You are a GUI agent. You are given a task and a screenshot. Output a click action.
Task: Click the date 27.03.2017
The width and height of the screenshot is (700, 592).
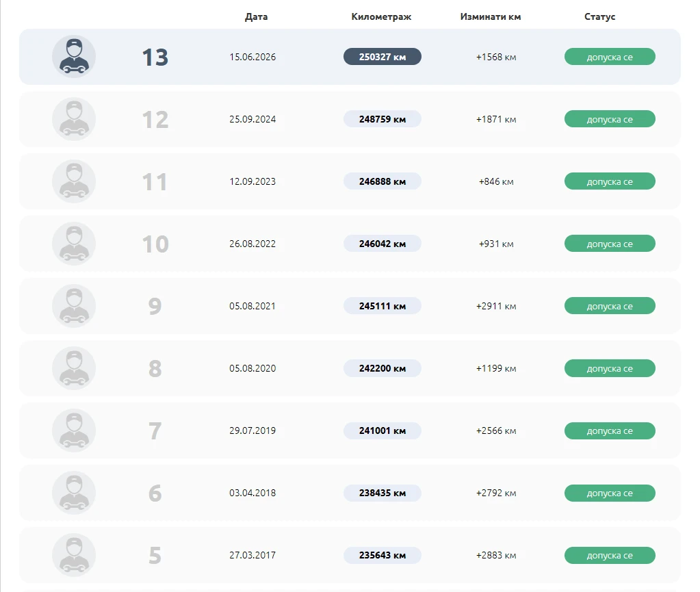pyautogui.click(x=252, y=555)
